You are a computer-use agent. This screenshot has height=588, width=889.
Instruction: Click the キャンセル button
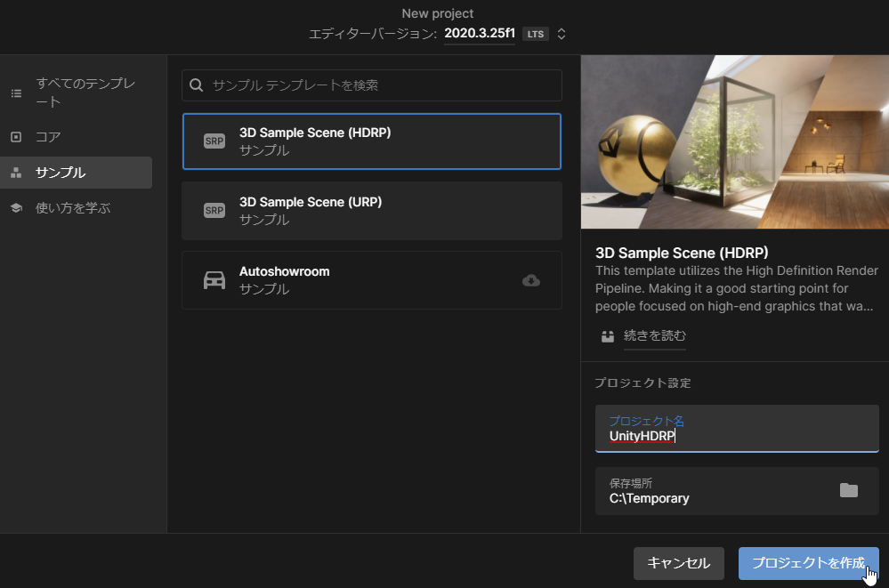point(679,563)
